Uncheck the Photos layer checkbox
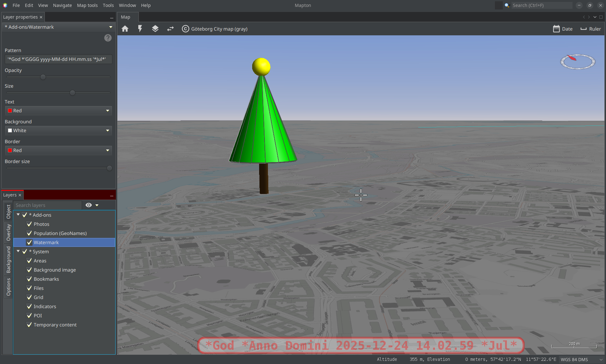606x364 pixels. pyautogui.click(x=29, y=224)
